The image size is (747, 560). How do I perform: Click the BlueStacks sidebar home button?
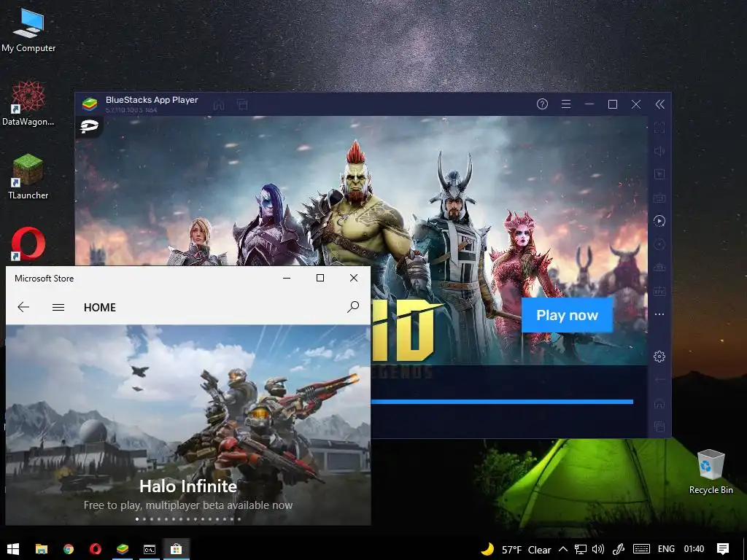tap(659, 404)
